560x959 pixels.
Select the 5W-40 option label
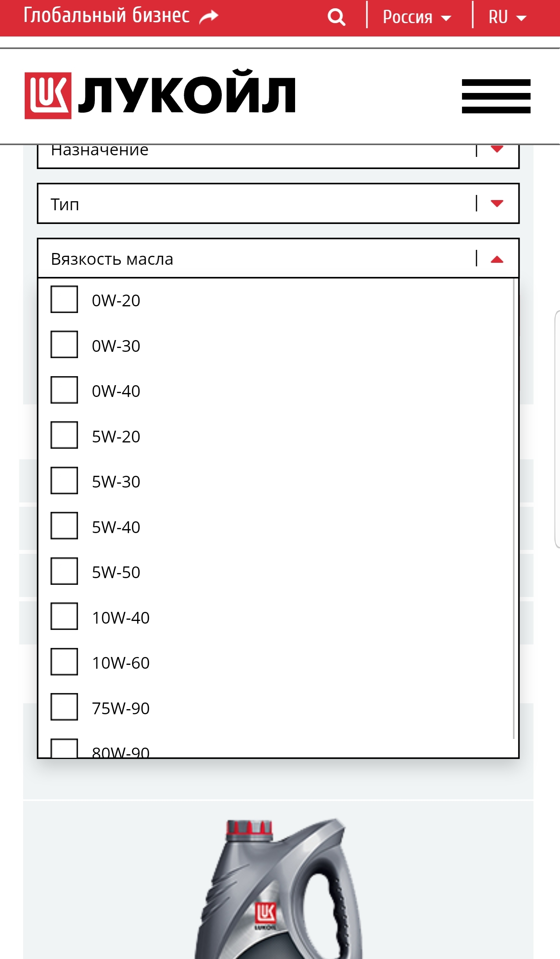click(x=116, y=527)
